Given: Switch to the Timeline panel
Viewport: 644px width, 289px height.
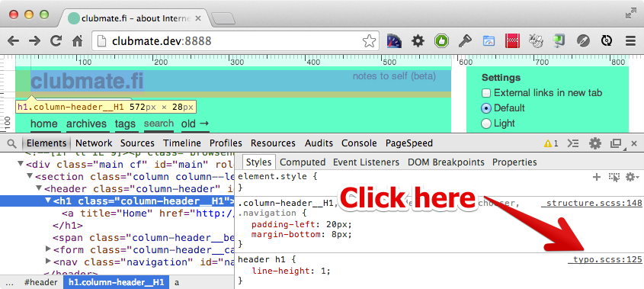Looking at the screenshot, I should coord(182,143).
